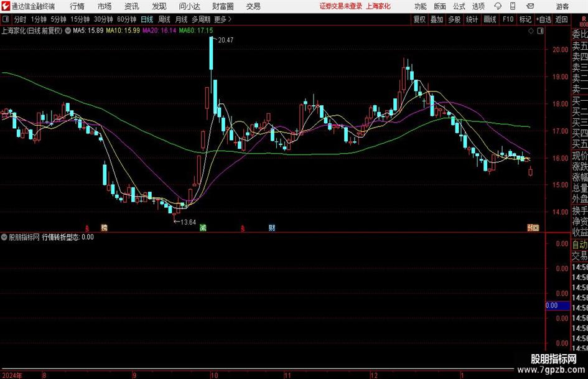Open the 发现 menu
Screen dimensions: 588x379
click(159, 6)
